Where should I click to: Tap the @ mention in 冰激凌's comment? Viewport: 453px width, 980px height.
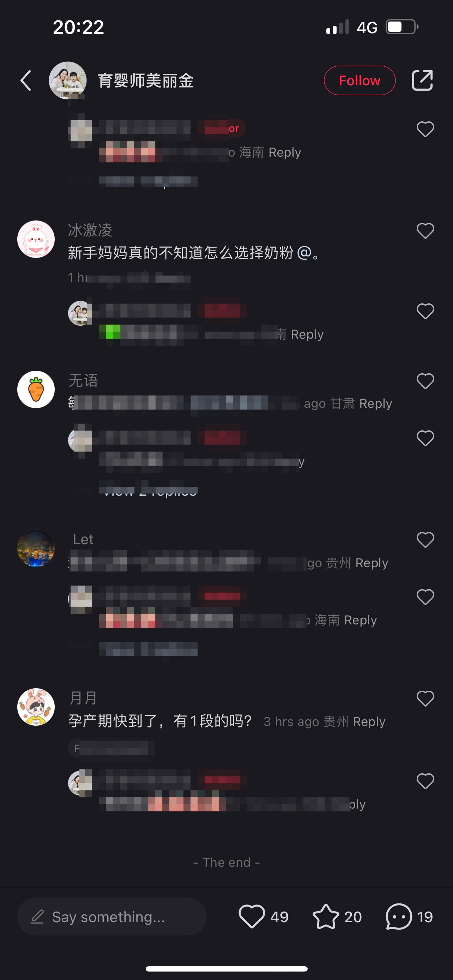tap(304, 253)
